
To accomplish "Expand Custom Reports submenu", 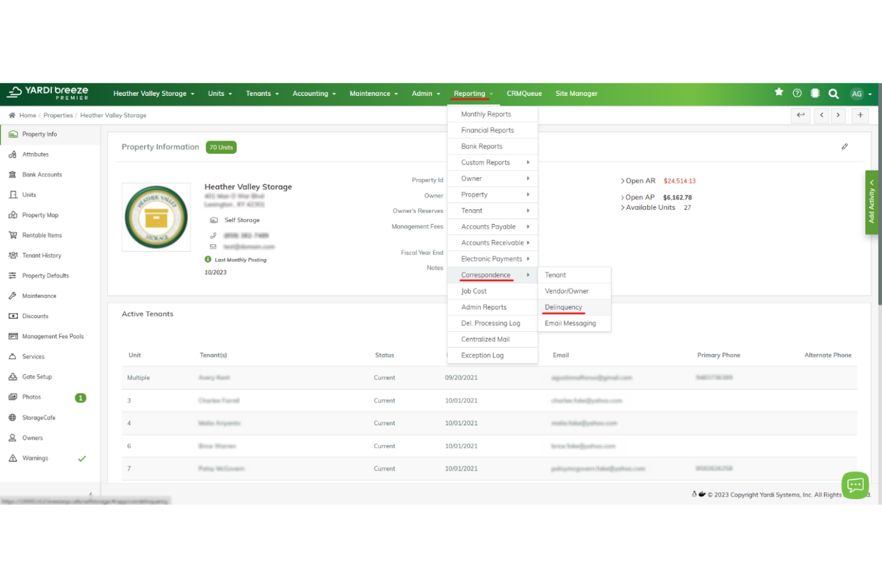I will (x=492, y=162).
